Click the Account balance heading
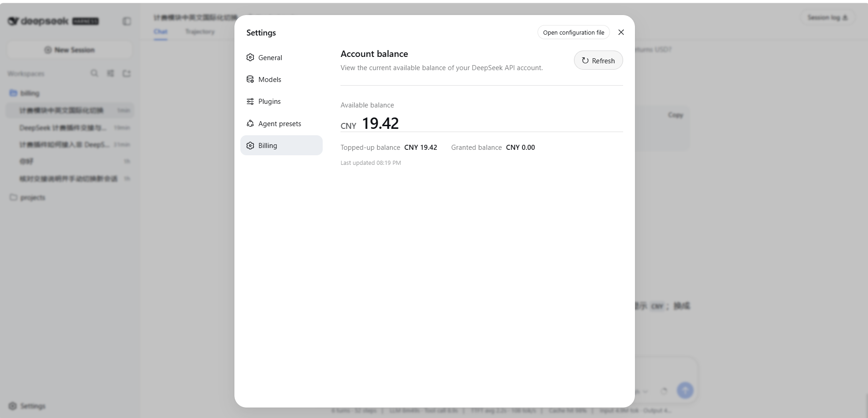This screenshot has width=868, height=418. point(374,54)
